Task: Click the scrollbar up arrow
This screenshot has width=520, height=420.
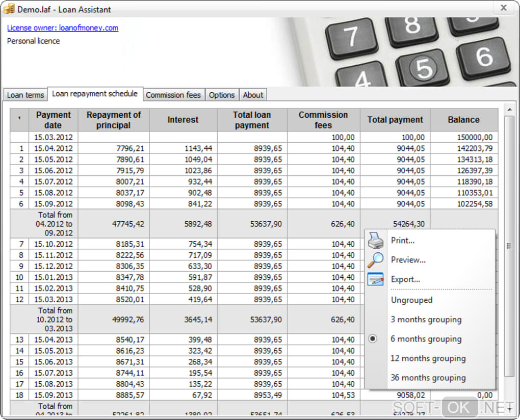Action: 510,110
